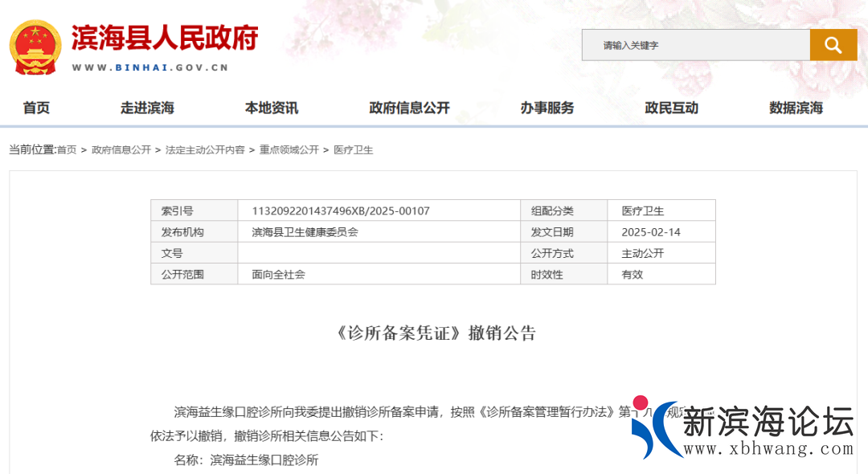The image size is (868, 474).
Task: Click the 首页 breadcrumb link
Action: (67, 150)
